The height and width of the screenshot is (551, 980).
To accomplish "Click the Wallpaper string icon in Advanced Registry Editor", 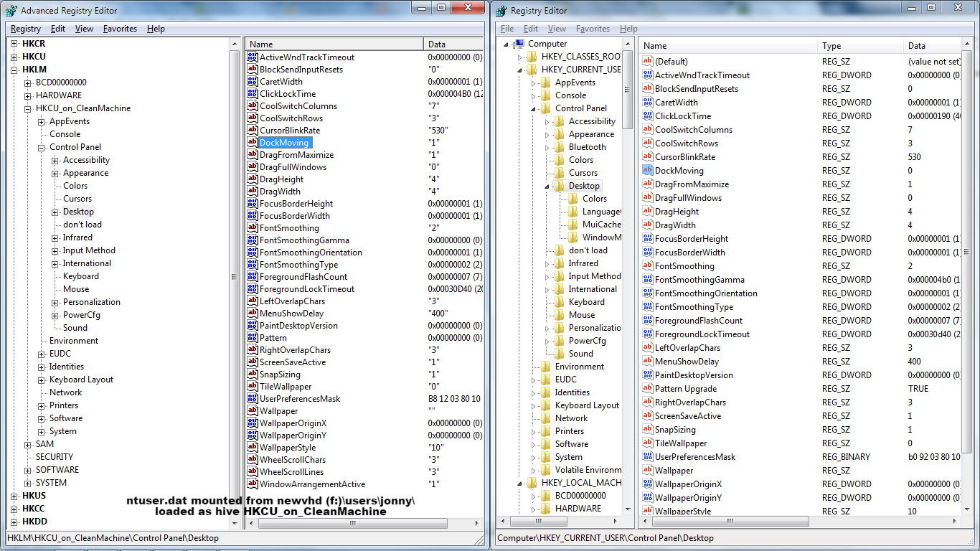I will [252, 411].
